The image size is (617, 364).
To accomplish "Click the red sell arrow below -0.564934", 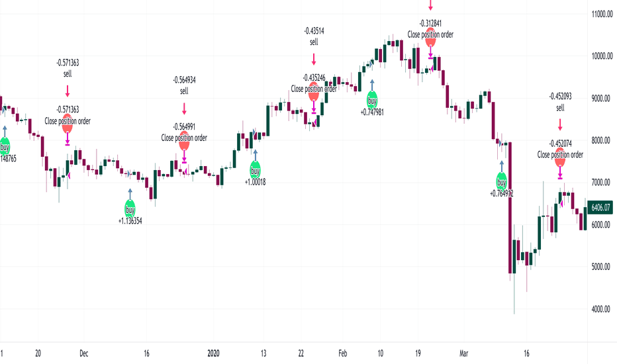I will click(x=184, y=109).
